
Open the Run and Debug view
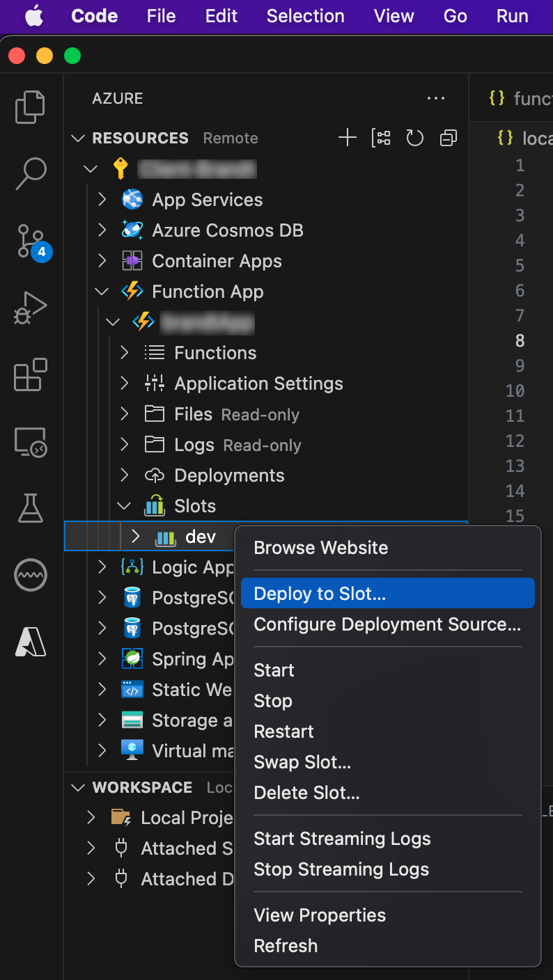coord(29,307)
